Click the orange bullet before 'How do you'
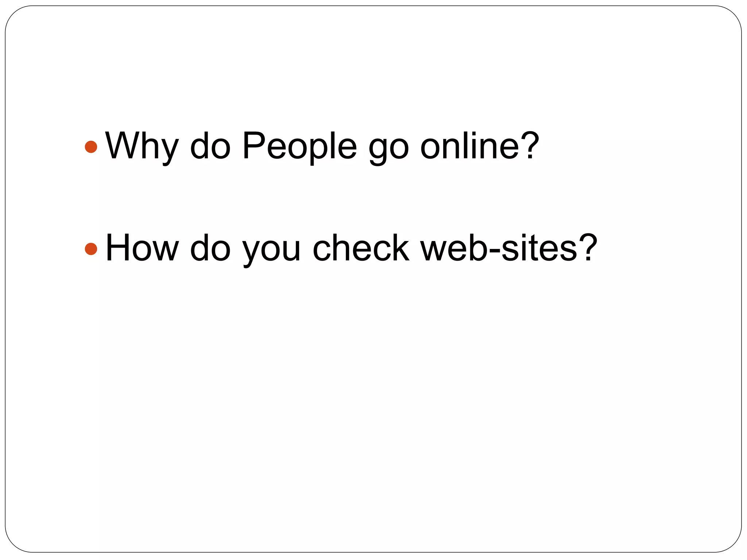747x560 pixels. click(x=91, y=249)
